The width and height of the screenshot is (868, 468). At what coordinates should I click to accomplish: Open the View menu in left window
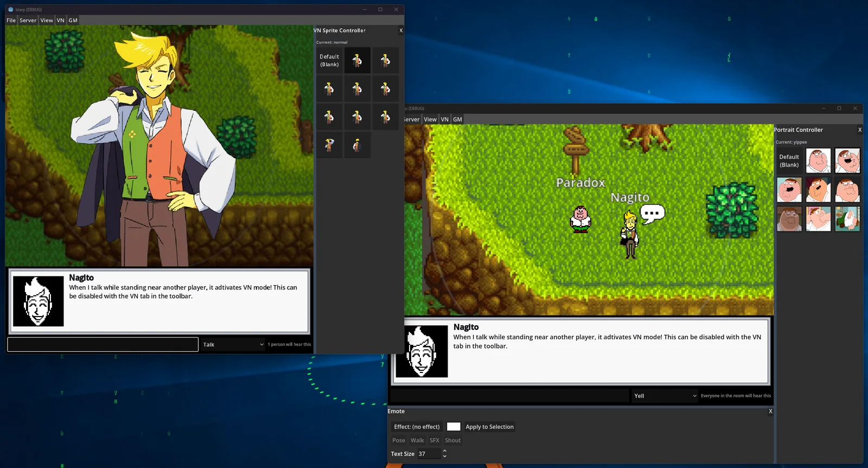tap(47, 20)
